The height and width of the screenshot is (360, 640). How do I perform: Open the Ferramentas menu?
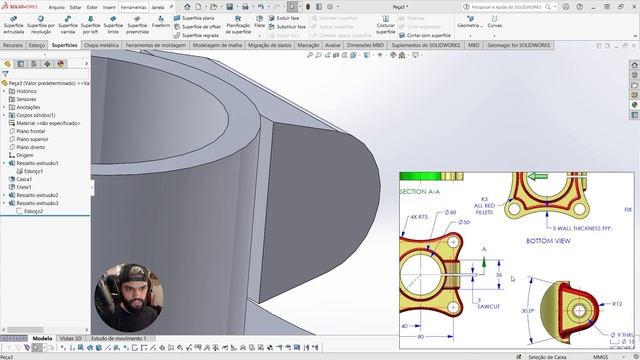coord(133,7)
